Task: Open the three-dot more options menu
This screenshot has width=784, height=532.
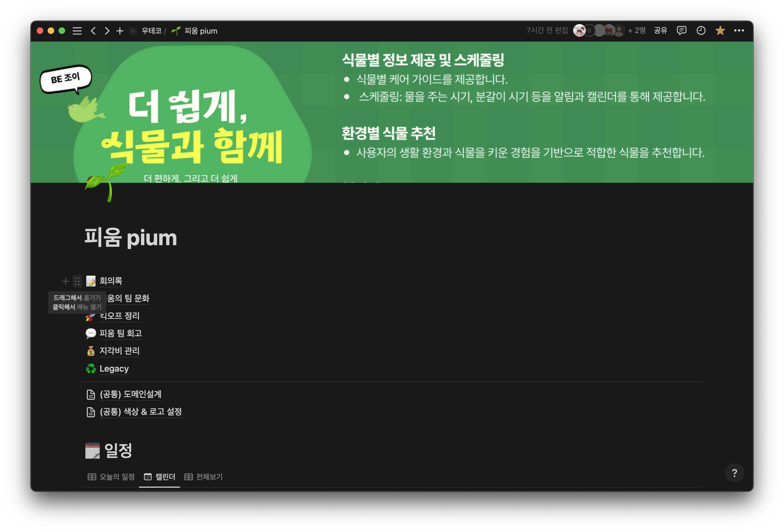Action: click(739, 31)
